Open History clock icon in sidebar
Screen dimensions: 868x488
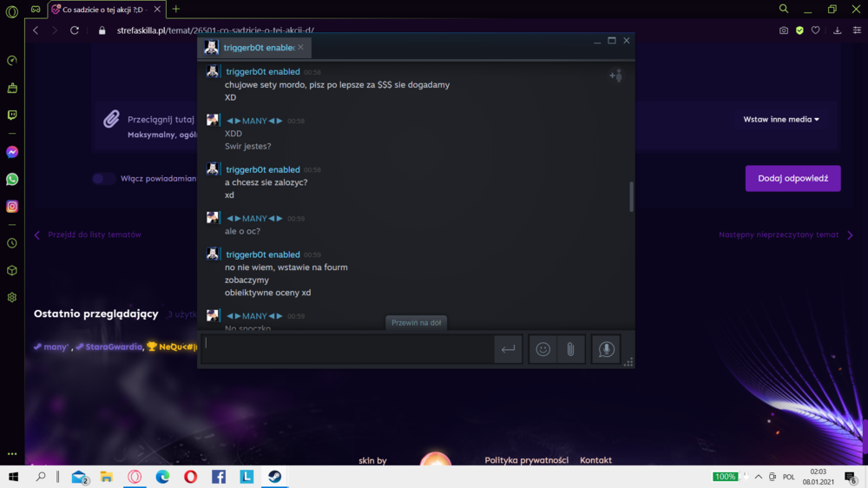[x=11, y=243]
